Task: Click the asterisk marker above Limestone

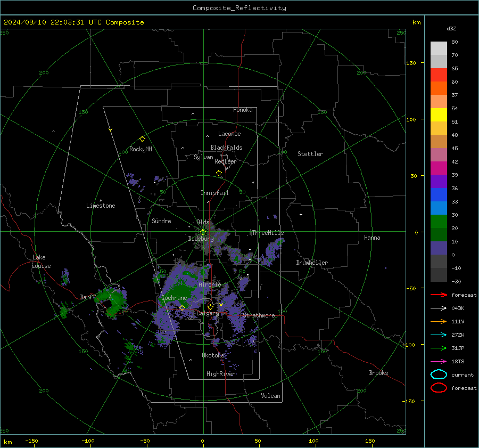Action: 101,201
